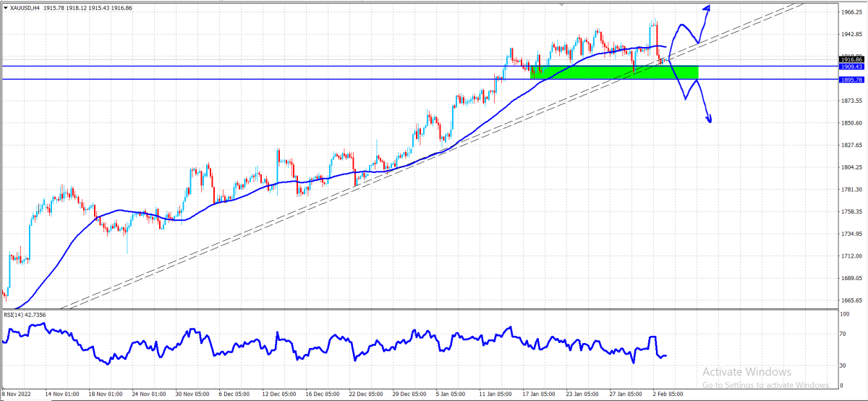This screenshot has width=868, height=401.
Task: Click the 30 Nov 05:00 time label
Action: 192,395
